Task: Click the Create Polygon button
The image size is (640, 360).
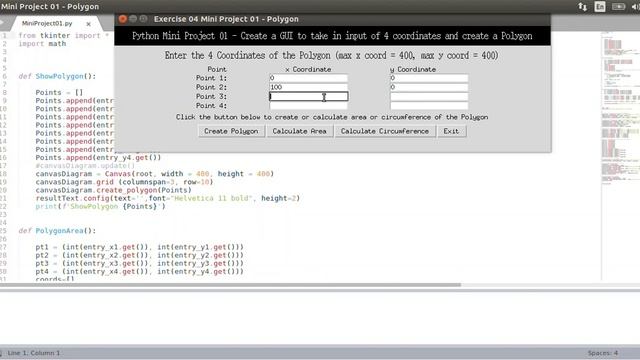Action: pos(231,131)
